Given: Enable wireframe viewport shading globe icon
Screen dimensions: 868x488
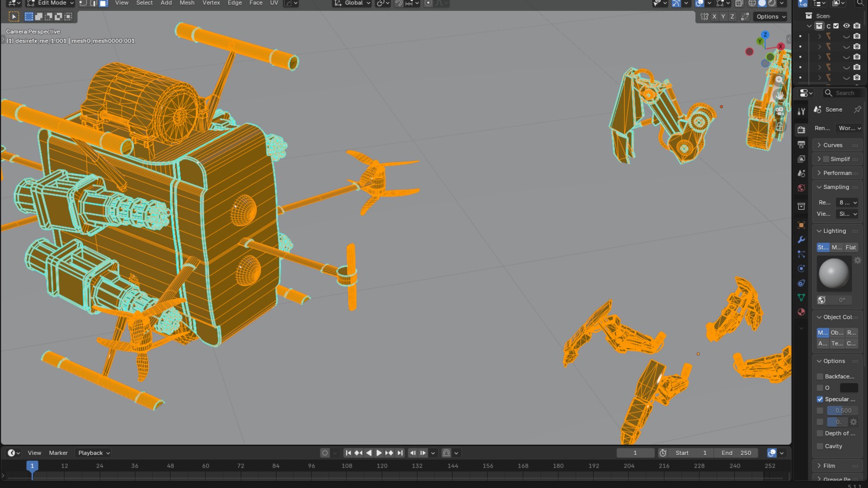Looking at the screenshot, I should point(752,3).
